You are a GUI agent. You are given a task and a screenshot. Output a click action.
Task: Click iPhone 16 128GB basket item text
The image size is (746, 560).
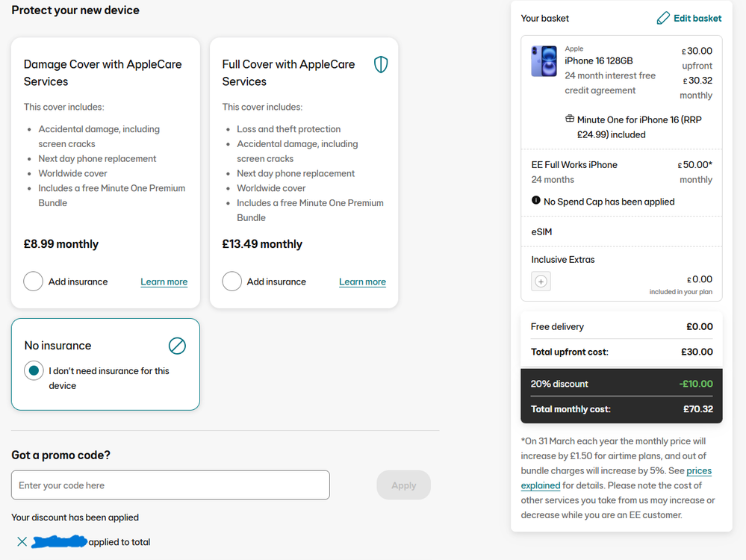pyautogui.click(x=598, y=60)
